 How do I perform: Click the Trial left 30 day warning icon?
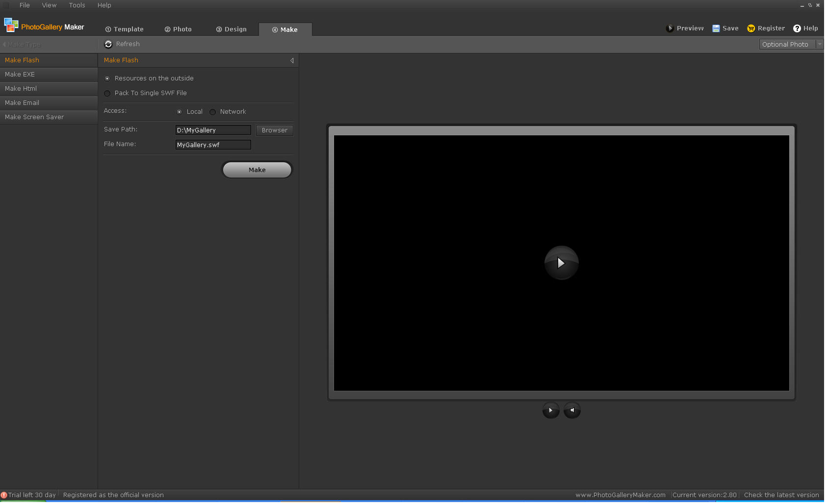click(4, 495)
